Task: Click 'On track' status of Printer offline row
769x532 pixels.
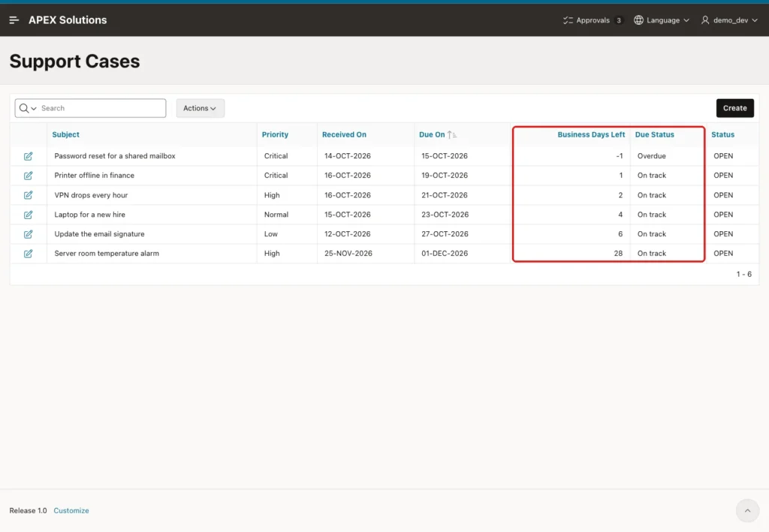Action: coord(651,176)
